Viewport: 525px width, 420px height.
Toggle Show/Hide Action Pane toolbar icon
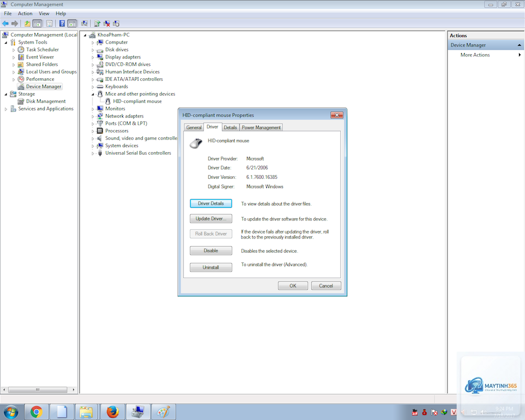coord(72,24)
